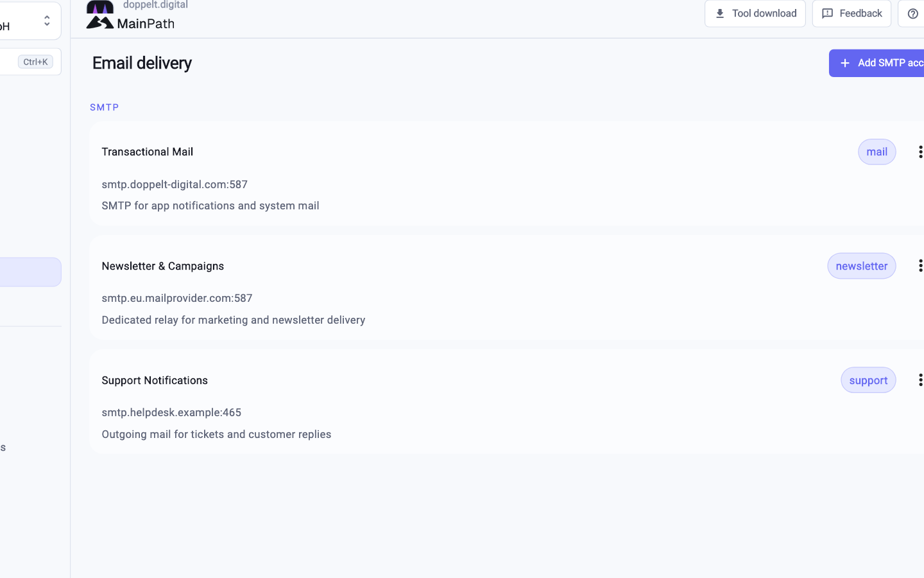Expand the workspace switcher chevrons
The height and width of the screenshot is (578, 924).
point(47,21)
